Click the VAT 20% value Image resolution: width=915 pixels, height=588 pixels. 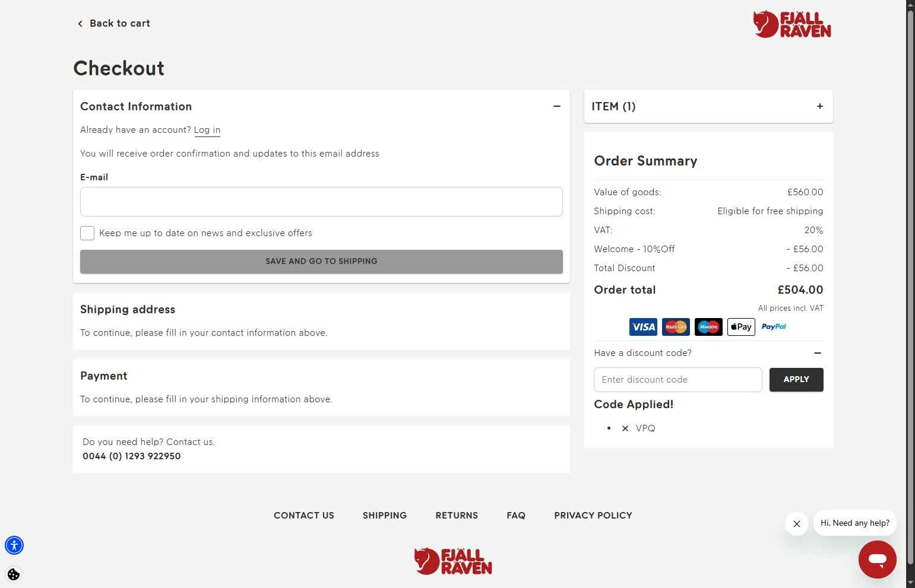[813, 230]
